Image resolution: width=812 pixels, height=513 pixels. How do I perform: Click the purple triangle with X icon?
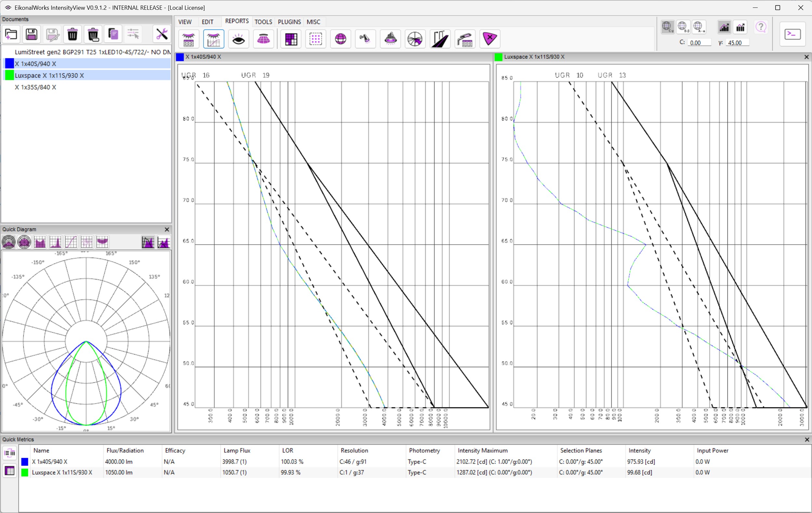490,39
